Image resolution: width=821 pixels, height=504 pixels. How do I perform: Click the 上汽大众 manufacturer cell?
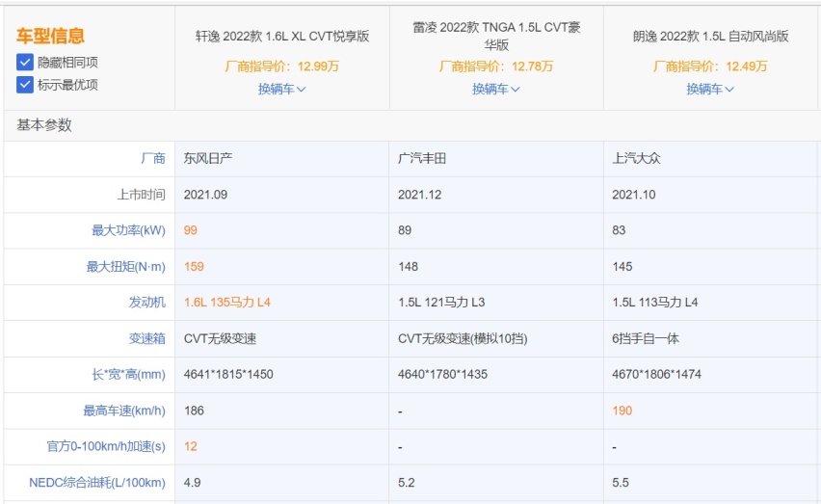(636, 158)
